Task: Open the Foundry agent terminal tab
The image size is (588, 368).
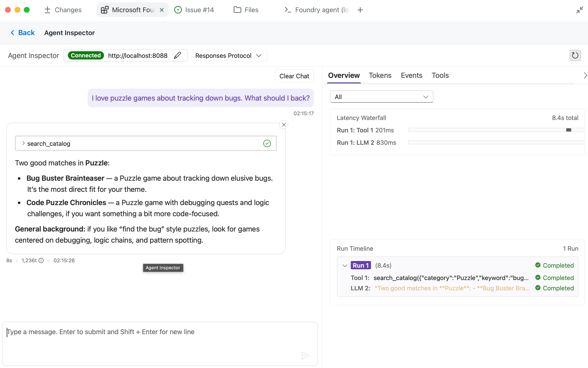Action: pos(316,10)
